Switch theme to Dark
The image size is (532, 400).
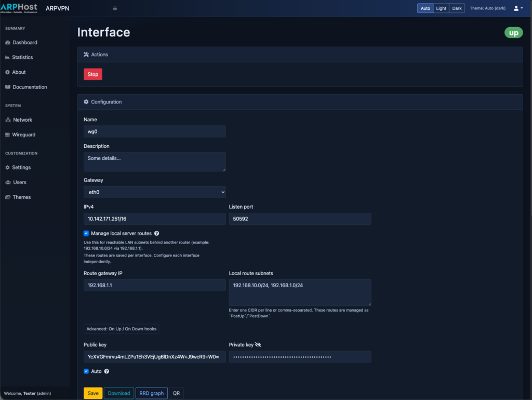pyautogui.click(x=457, y=8)
